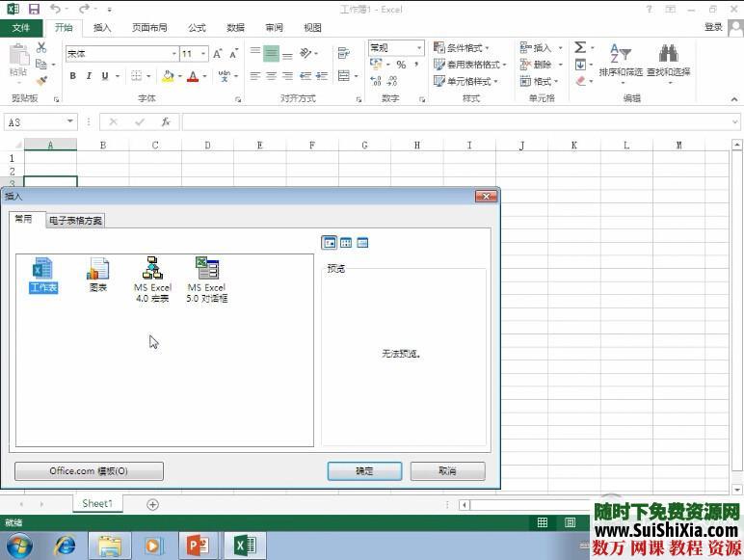This screenshot has width=744, height=560.
Task: Click the fill color paint bucket
Action: (168, 76)
